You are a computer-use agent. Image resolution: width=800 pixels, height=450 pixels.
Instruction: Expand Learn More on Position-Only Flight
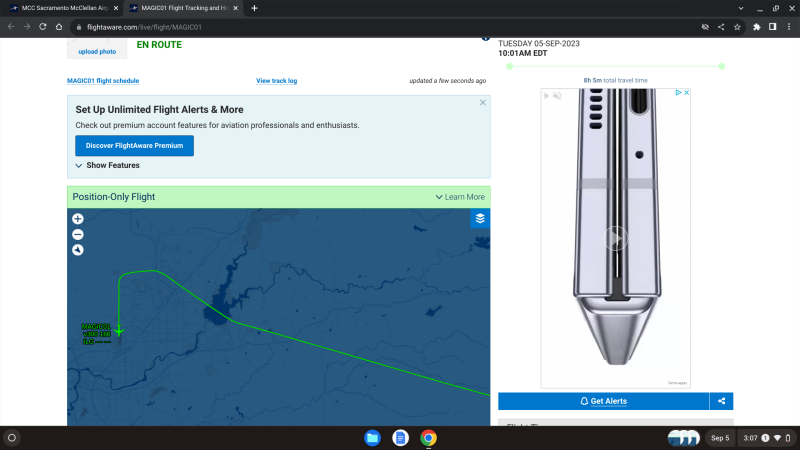pos(460,197)
